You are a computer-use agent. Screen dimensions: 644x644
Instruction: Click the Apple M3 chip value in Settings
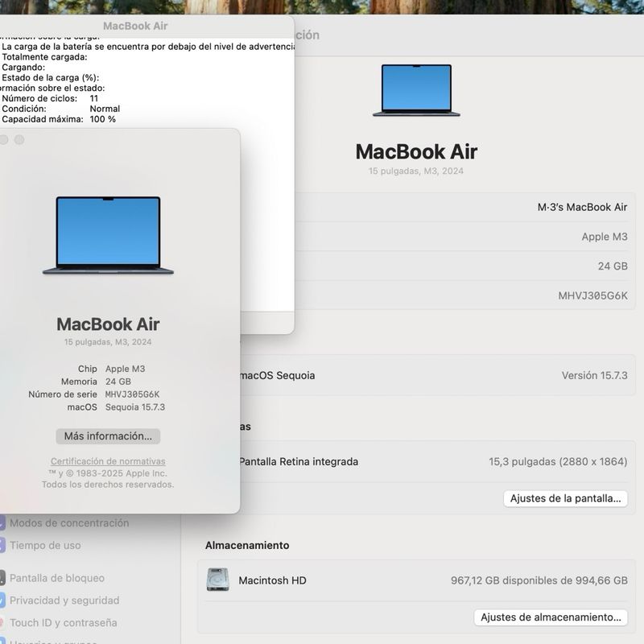pyautogui.click(x=605, y=237)
